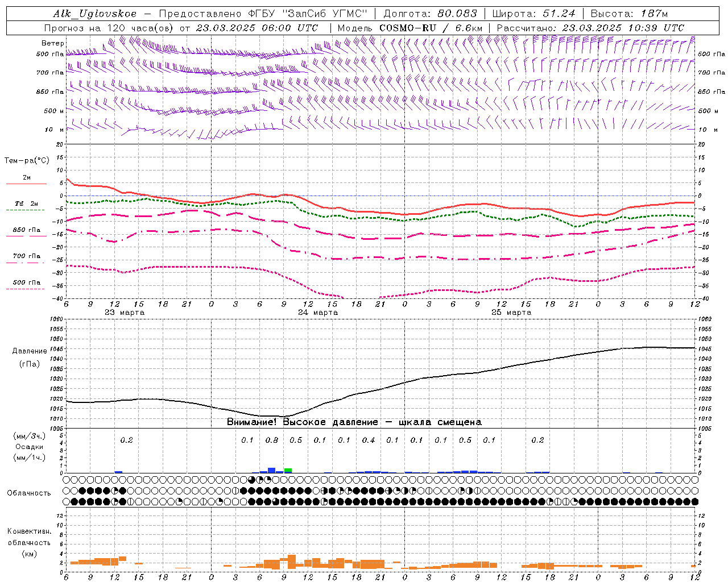The width and height of the screenshot is (728, 582).
Task: Select the 'Тем-ра(°C)' temperature label
Action: [x=27, y=161]
